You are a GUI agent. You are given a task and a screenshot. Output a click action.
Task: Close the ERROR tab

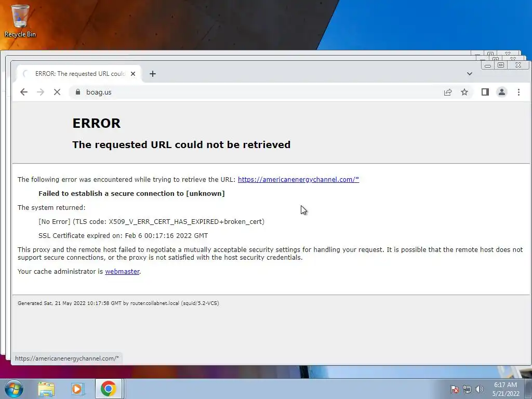click(133, 74)
